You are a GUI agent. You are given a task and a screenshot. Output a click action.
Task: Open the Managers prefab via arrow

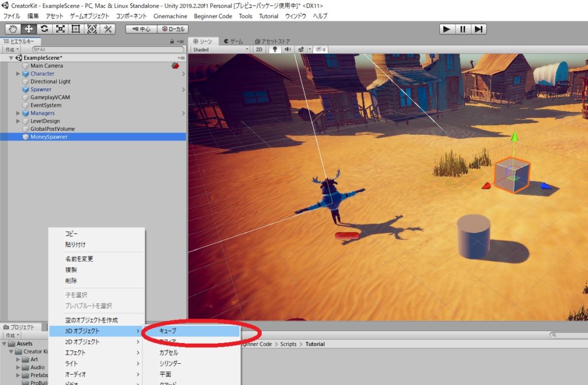tap(183, 113)
